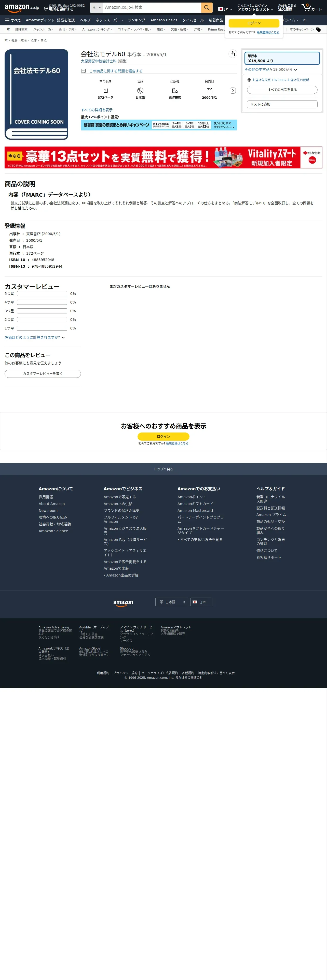327x980 pixels.
Task: Click author 大原簿記学校会計士科 link
Action: (99, 61)
